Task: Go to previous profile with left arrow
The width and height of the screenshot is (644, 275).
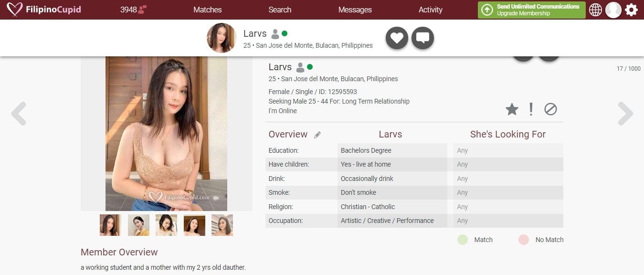Action: pos(19,114)
